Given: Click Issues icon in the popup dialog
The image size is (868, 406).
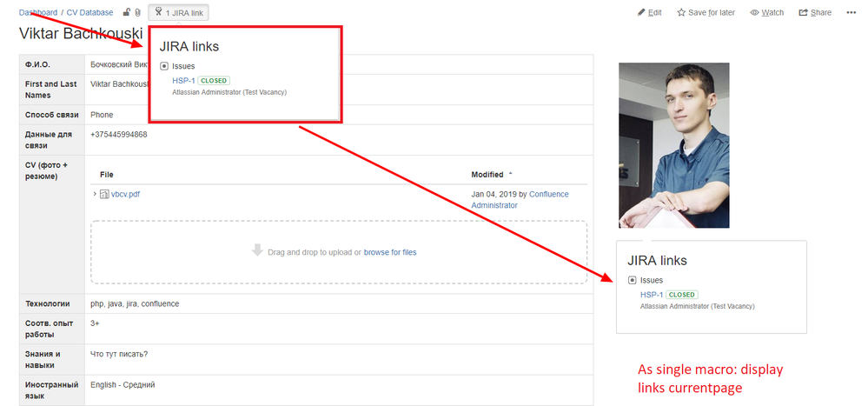Looking at the screenshot, I should coord(164,66).
